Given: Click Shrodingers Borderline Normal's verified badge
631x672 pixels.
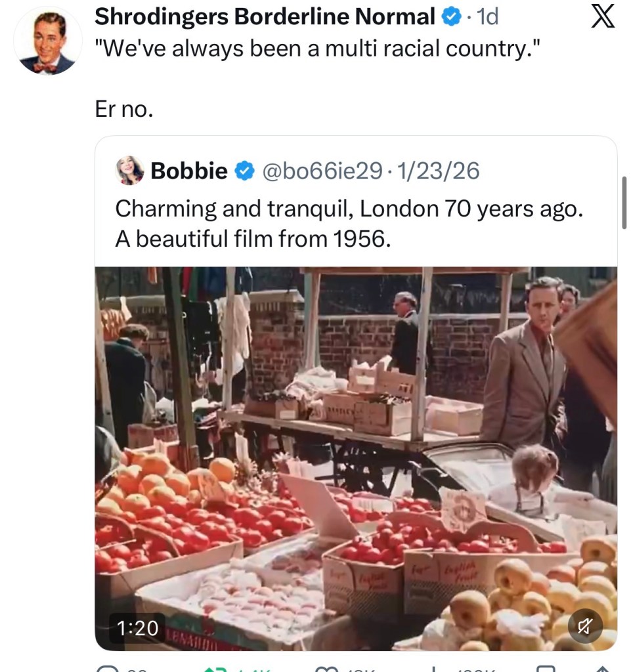Looking at the screenshot, I should [450, 18].
